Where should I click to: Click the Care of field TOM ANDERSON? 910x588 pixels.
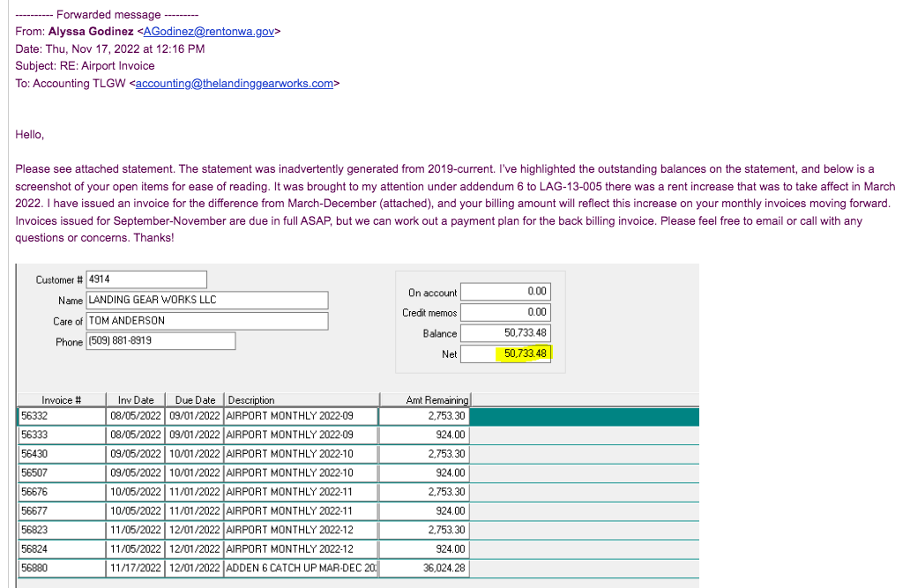206,321
